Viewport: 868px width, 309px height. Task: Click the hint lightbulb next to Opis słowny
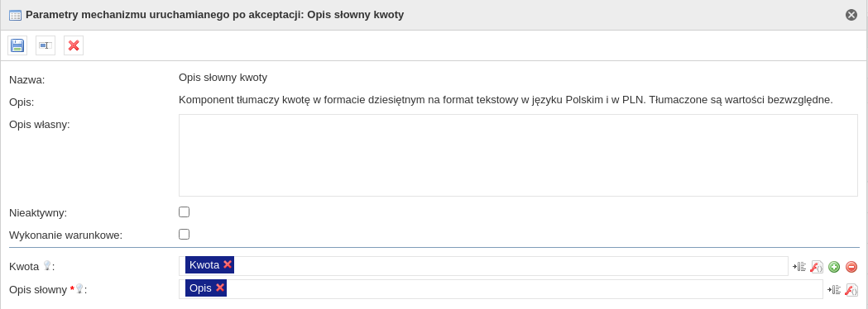click(x=79, y=288)
